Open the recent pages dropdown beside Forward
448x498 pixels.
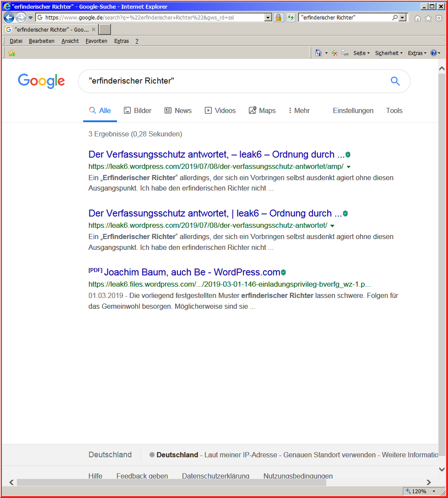click(x=30, y=18)
